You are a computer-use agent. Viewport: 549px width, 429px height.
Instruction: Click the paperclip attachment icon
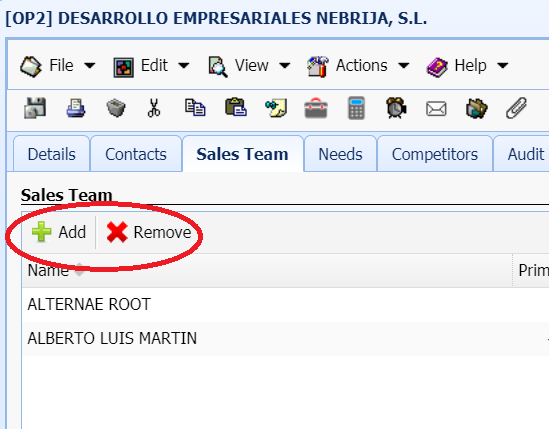point(516,108)
